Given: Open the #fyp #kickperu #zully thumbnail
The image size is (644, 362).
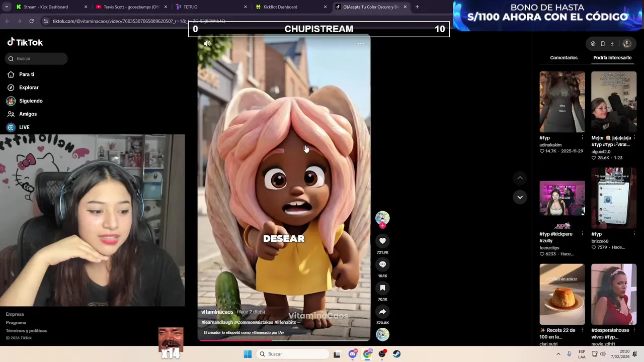Looking at the screenshot, I should click(562, 198).
